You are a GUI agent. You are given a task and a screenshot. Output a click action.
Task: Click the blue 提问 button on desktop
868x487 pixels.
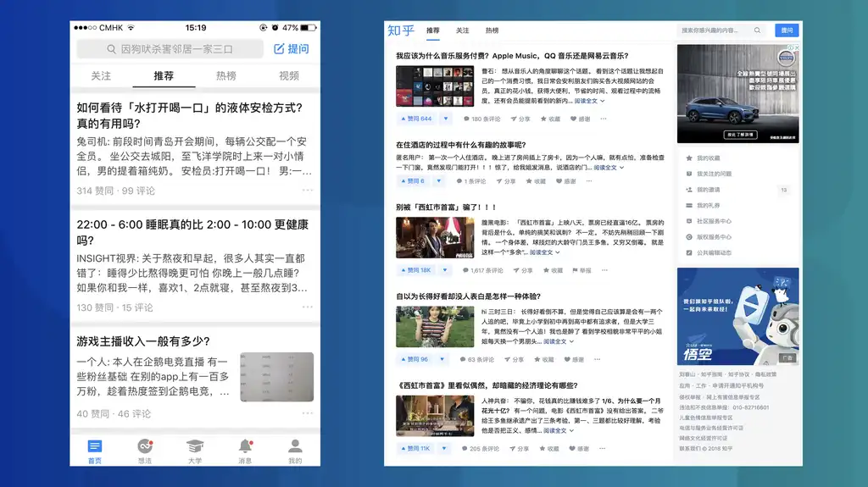point(786,30)
